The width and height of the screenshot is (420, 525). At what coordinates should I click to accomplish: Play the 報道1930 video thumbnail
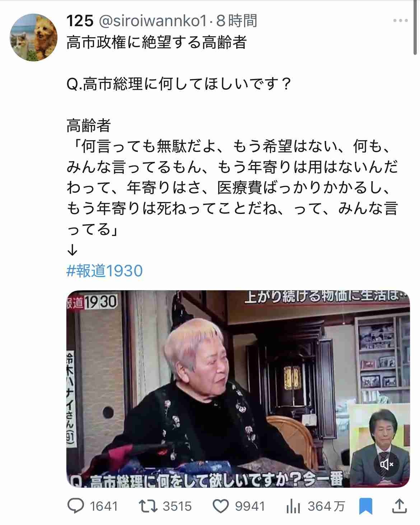[238, 389]
